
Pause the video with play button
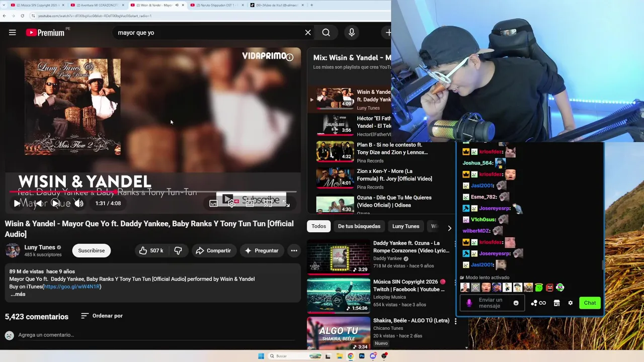pos(17,203)
